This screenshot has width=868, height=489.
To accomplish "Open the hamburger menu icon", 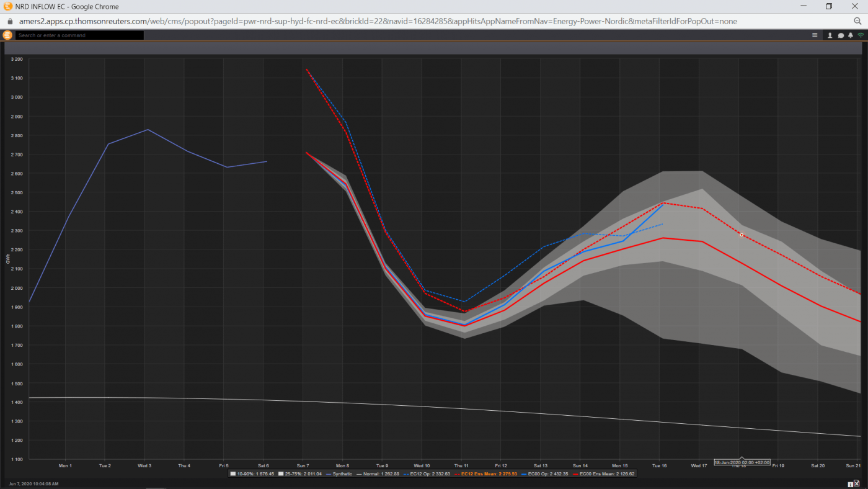I will (x=815, y=35).
